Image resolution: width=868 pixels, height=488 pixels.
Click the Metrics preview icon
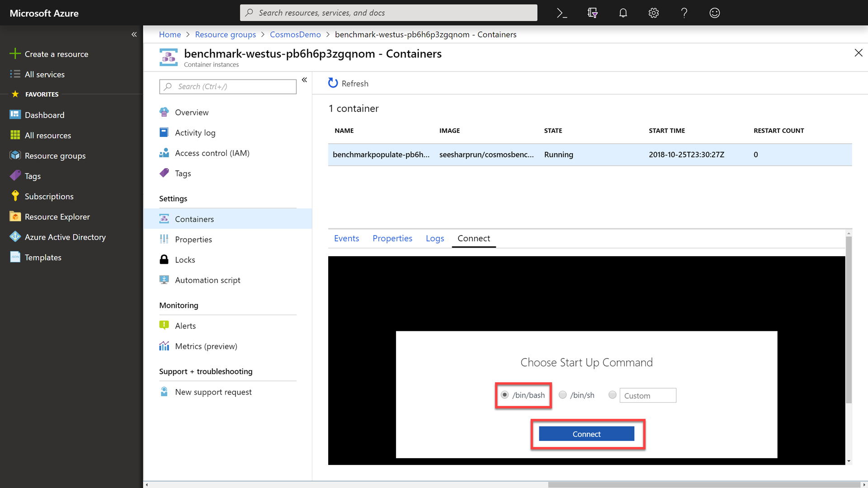[164, 346]
